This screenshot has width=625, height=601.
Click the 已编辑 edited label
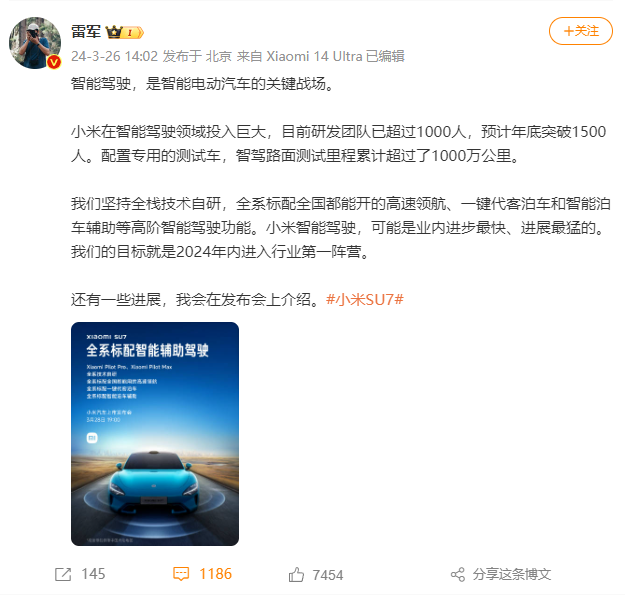(x=385, y=56)
